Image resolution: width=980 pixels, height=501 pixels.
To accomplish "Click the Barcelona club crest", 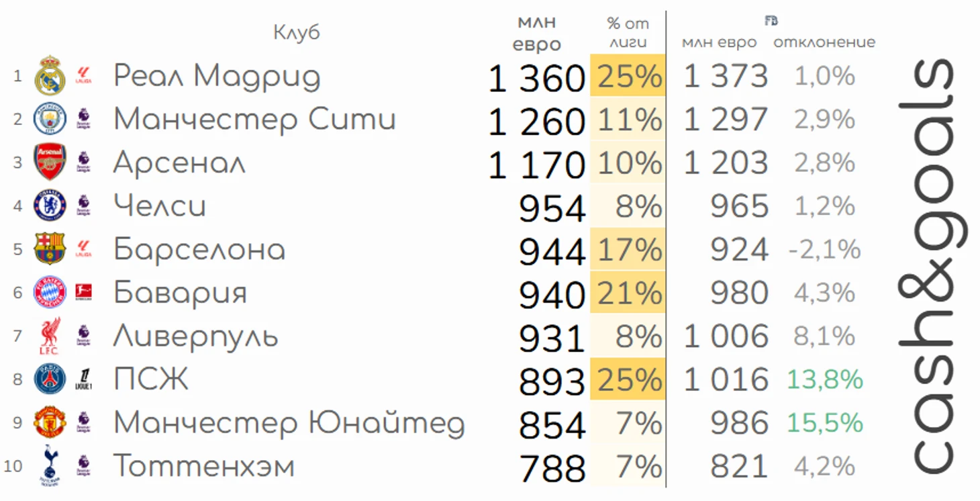I will [50, 248].
